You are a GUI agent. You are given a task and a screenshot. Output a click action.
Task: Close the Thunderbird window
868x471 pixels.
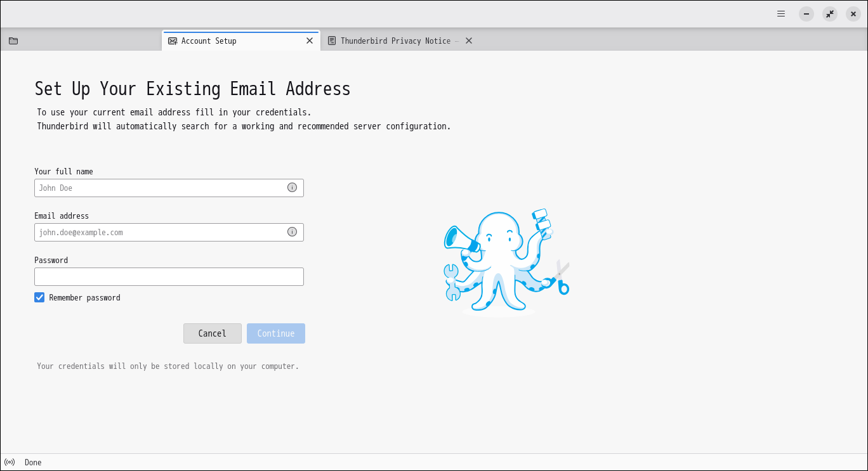(x=853, y=14)
